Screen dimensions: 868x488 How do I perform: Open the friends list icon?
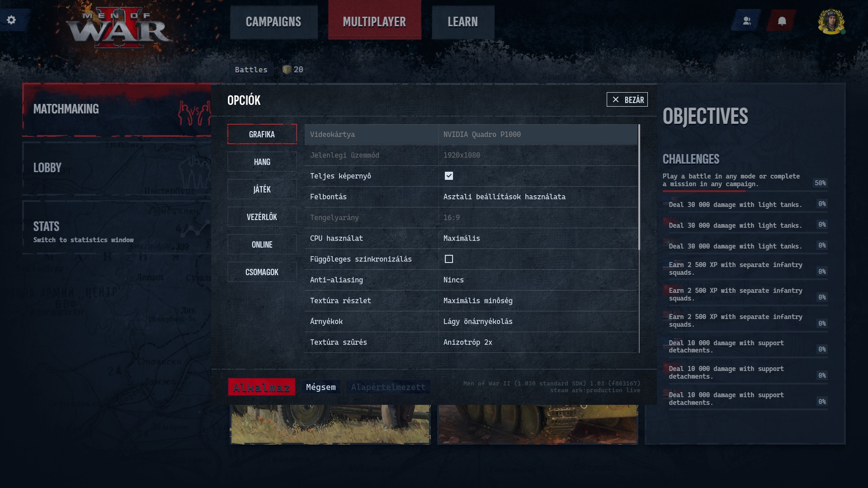pos(746,21)
